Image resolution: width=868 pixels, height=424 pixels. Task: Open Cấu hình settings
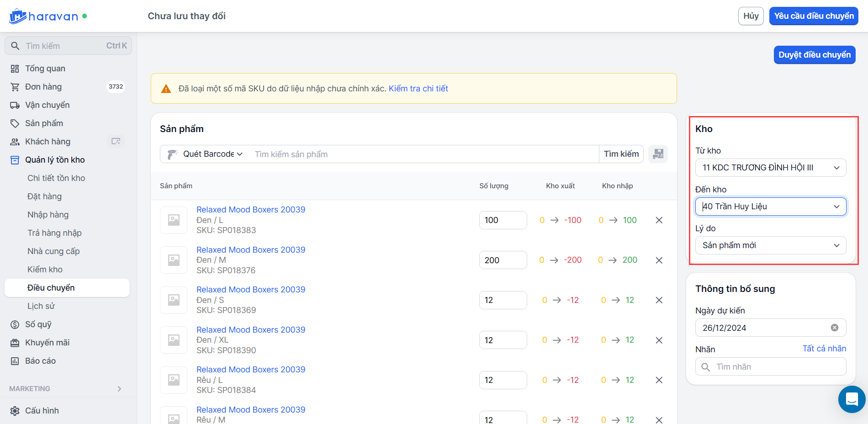point(42,410)
